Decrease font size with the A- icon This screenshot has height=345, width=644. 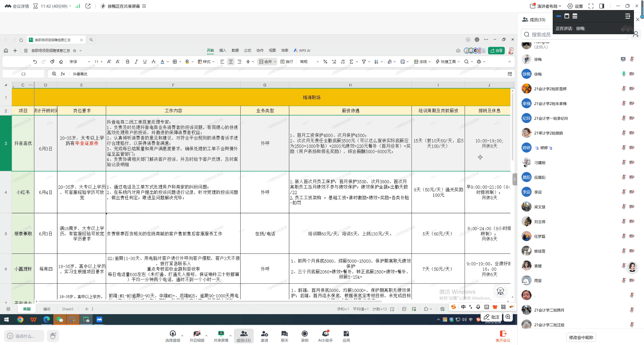pyautogui.click(x=117, y=62)
